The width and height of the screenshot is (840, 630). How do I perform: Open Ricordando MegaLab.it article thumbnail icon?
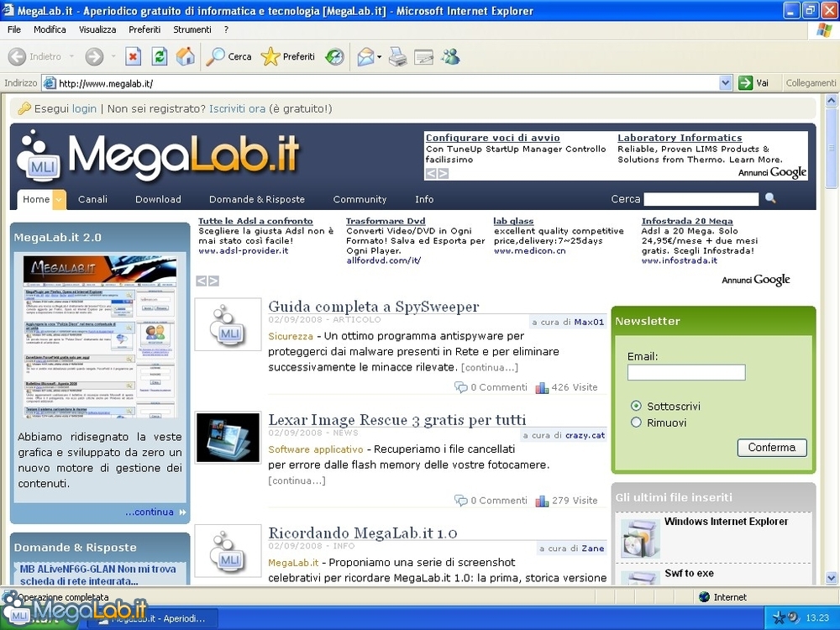(x=228, y=551)
